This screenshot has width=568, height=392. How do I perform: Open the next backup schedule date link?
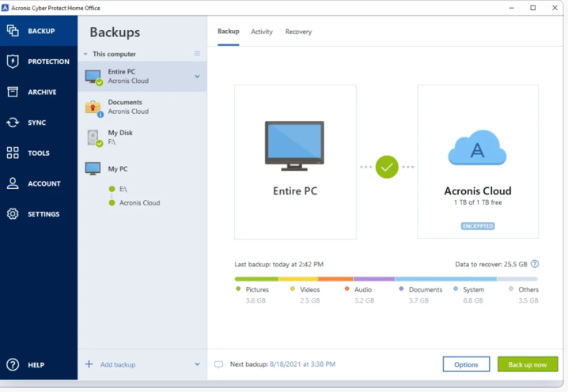tap(302, 364)
